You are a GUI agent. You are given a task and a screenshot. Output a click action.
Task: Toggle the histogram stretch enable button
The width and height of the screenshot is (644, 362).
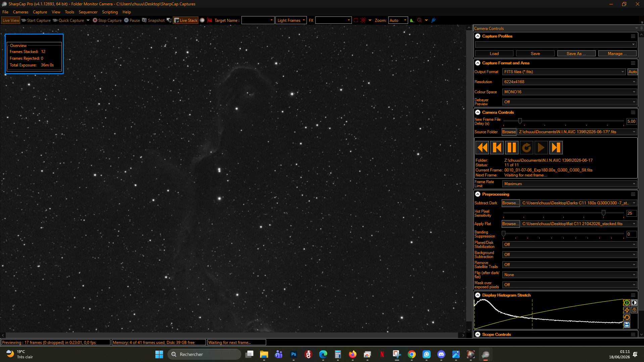(x=627, y=303)
